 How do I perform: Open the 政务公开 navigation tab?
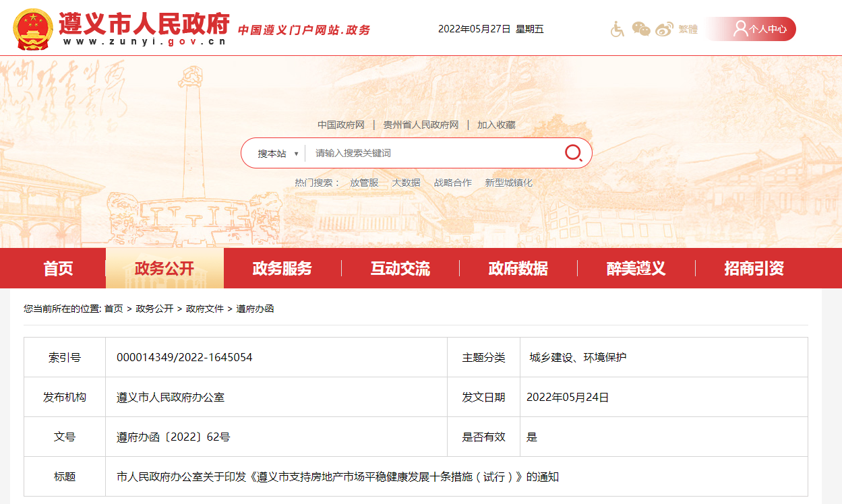pyautogui.click(x=164, y=268)
